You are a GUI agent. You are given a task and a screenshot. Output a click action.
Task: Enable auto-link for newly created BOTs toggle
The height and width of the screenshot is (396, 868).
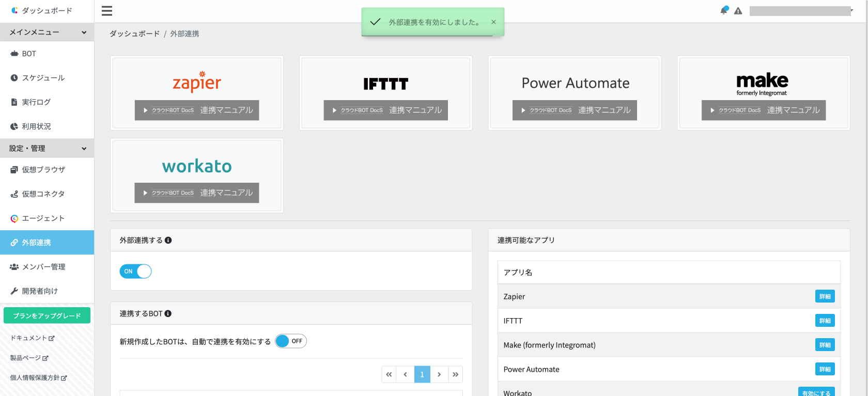291,341
